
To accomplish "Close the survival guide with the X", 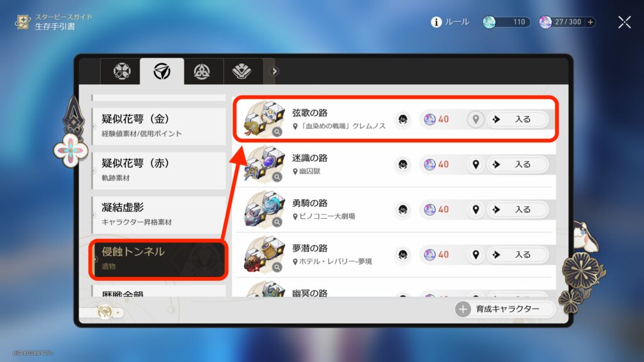I will coord(625,22).
